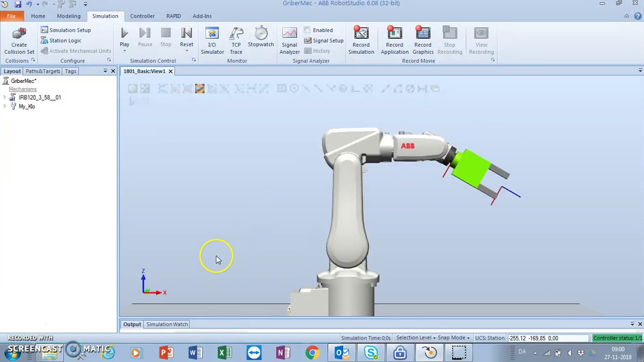Open the Stopwatch tool
Image resolution: width=644 pixels, height=362 pixels.
[x=261, y=37]
